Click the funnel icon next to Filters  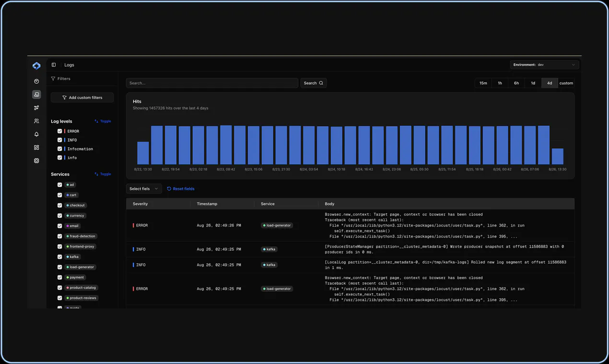[x=53, y=79]
